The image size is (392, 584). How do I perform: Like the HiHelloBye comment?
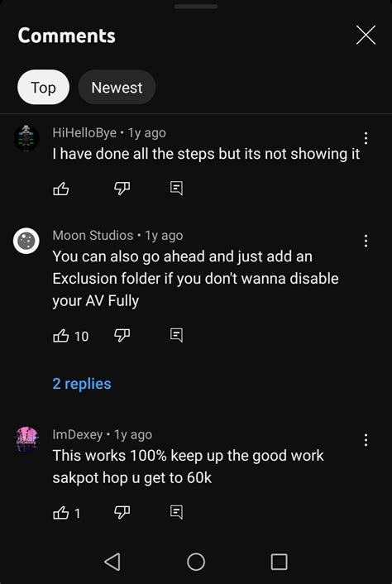click(61, 189)
